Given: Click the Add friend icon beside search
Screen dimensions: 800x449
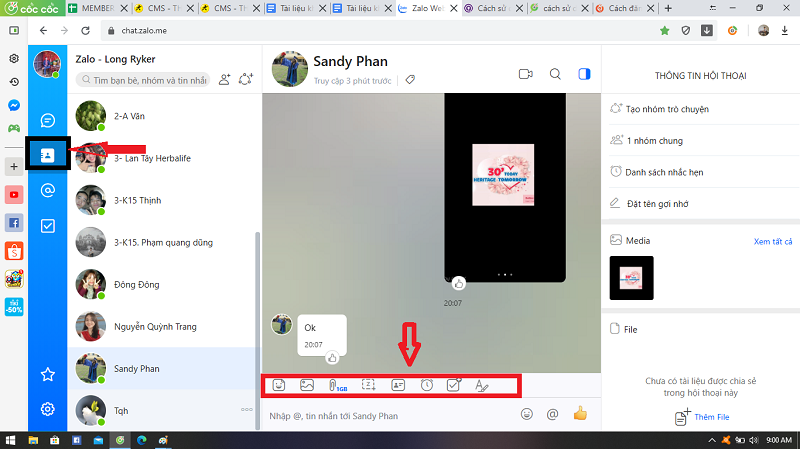Looking at the screenshot, I should pos(224,80).
